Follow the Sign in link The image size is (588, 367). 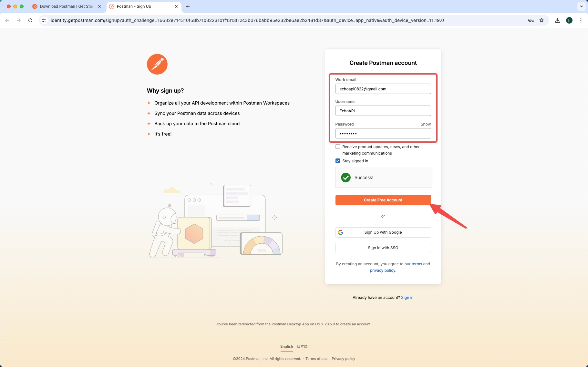407,298
